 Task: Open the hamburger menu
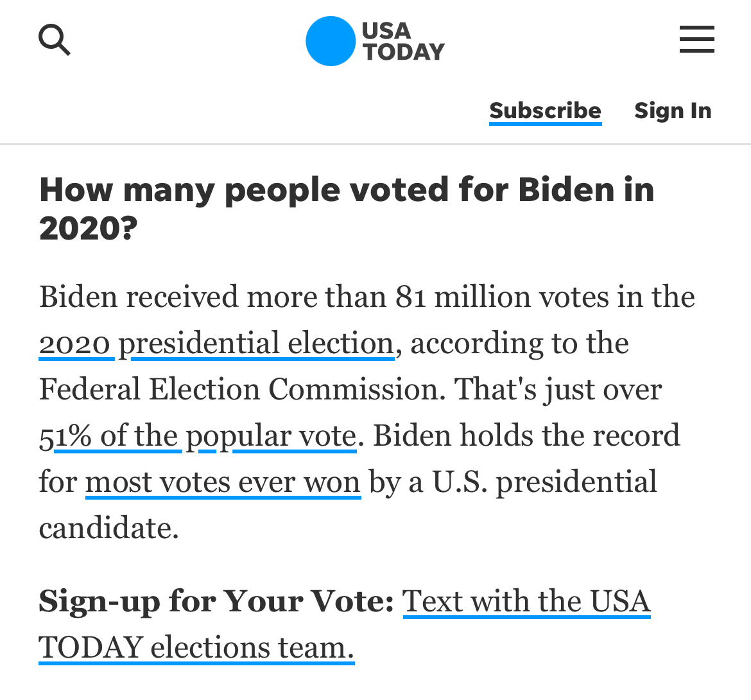697,39
